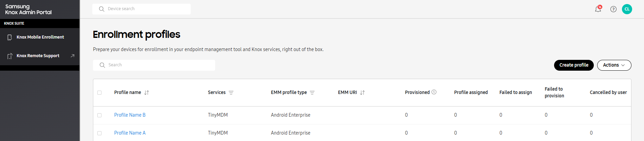
Task: Open the Profile Name A link
Action: [130, 133]
